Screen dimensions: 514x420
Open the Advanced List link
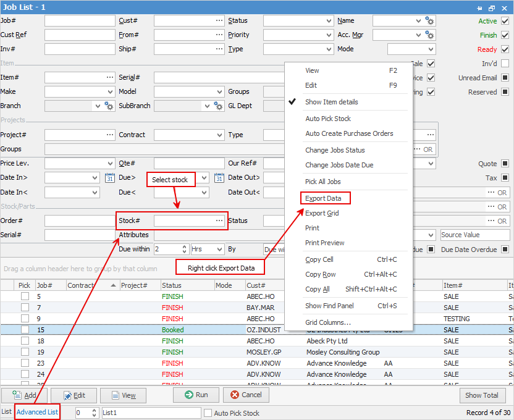pyautogui.click(x=37, y=412)
